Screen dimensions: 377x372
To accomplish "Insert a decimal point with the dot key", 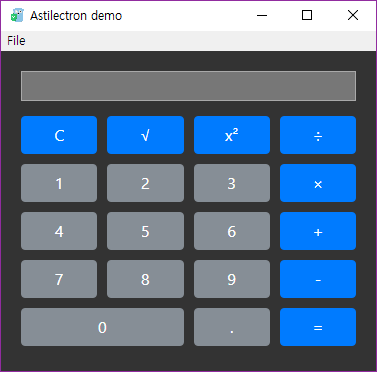I will (232, 327).
